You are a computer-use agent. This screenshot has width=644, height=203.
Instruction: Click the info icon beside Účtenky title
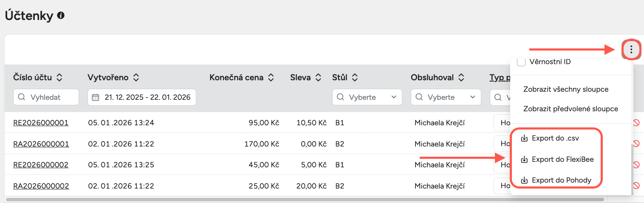click(x=61, y=16)
